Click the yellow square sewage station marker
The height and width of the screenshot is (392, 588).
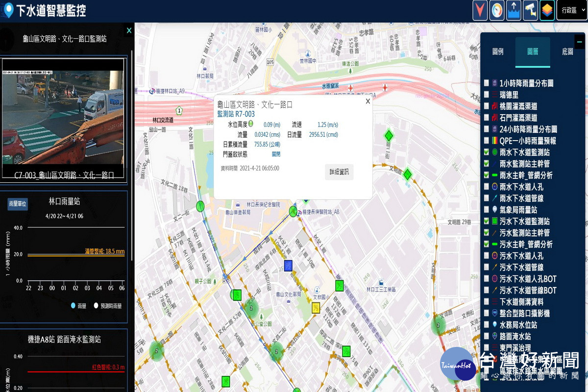pos(317,308)
